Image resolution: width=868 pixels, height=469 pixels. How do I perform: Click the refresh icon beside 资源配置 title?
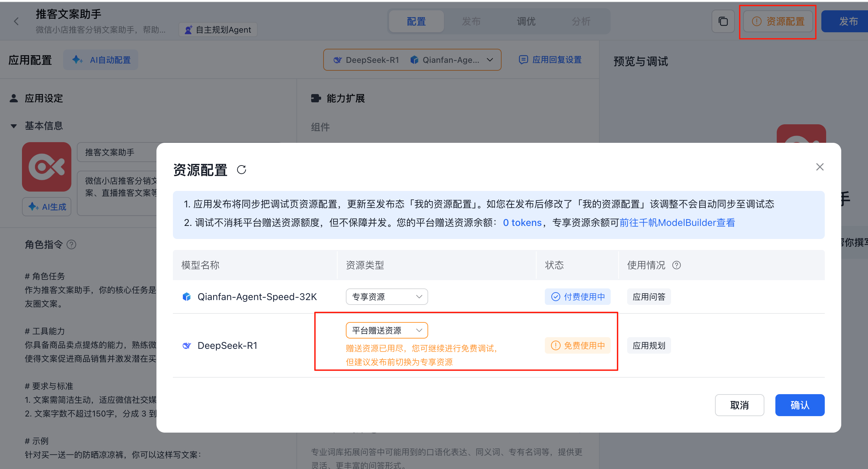click(242, 170)
